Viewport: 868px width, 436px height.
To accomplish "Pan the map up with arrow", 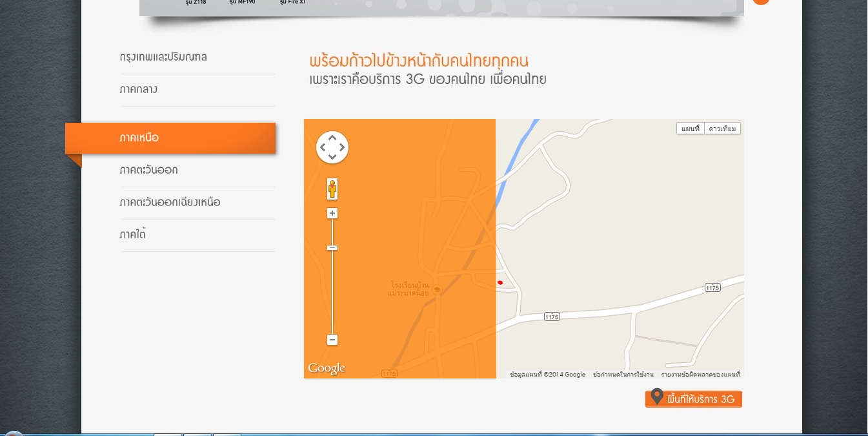I will 332,137.
